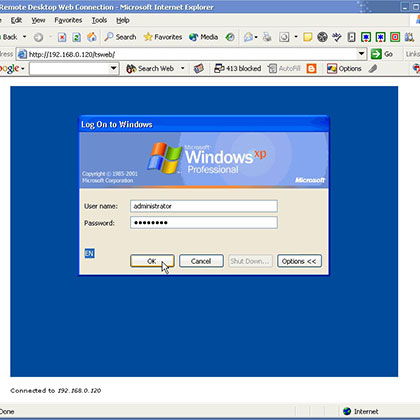Open the Media toolbar button
This screenshot has height=420, width=420.
(203, 37)
